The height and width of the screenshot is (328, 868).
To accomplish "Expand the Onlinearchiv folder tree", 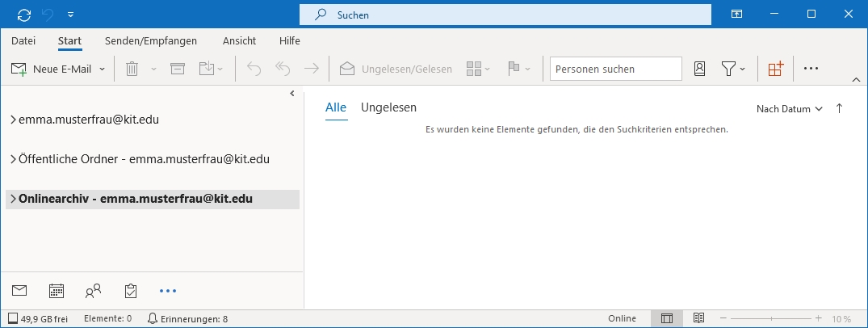I will (13, 199).
